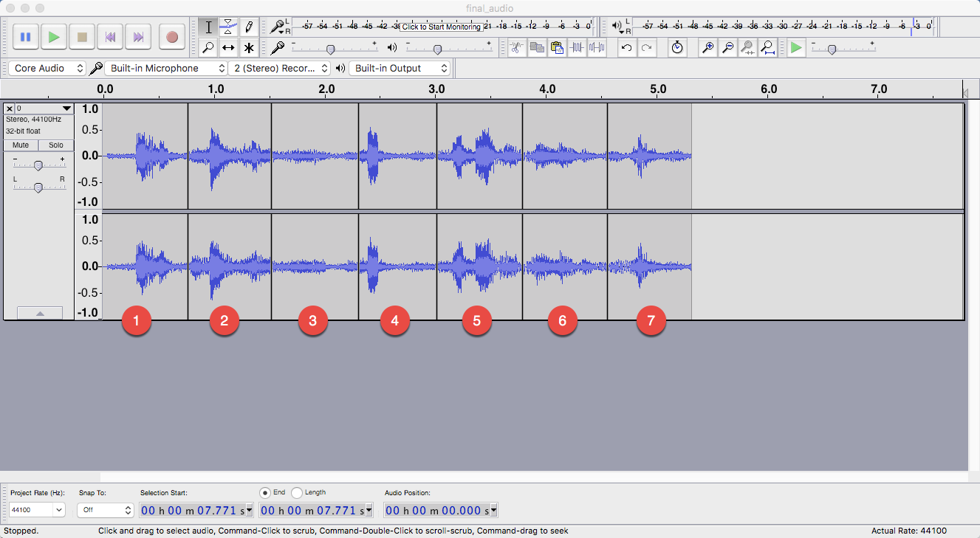Open the playback meter speaker menu
The height and width of the screenshot is (538, 980).
click(x=617, y=27)
